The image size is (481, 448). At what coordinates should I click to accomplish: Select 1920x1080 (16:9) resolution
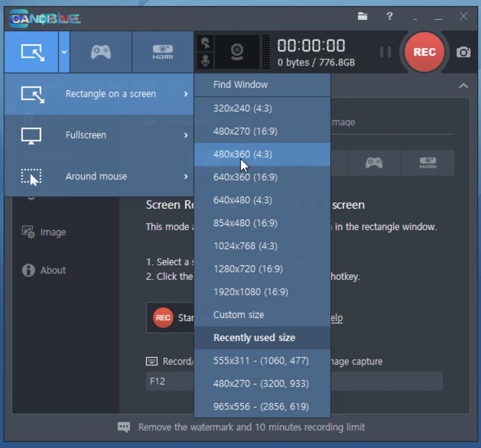pos(251,291)
